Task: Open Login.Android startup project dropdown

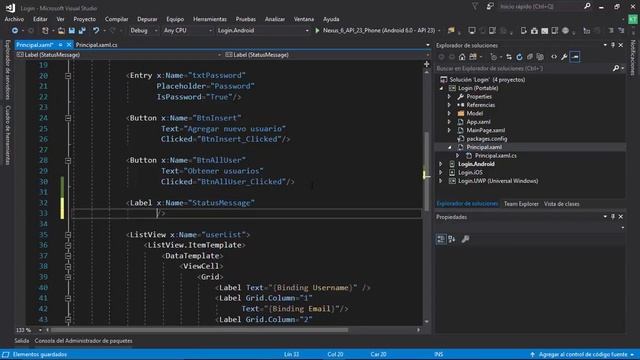Action: point(307,31)
